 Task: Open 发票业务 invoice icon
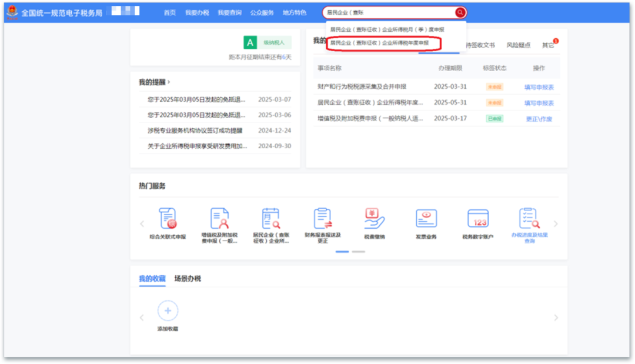[x=426, y=219]
